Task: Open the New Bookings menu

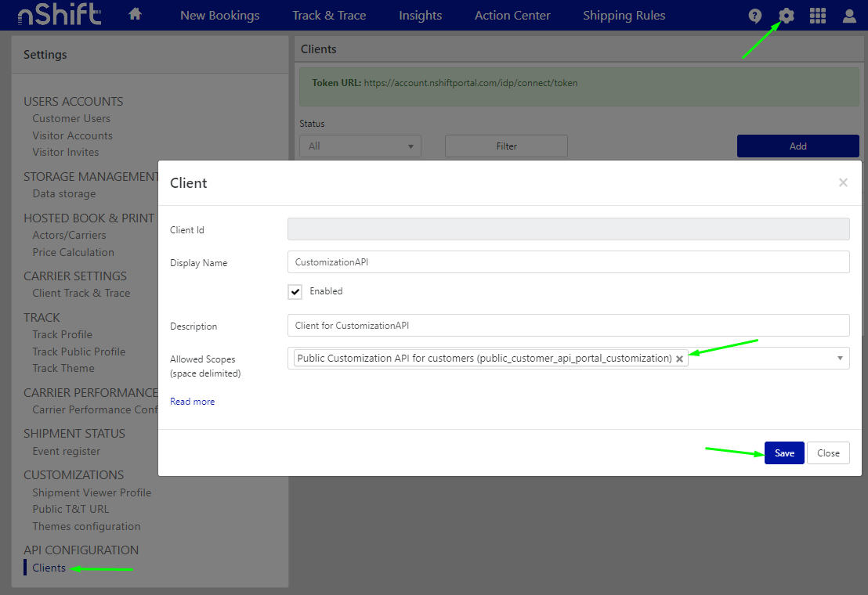Action: (x=219, y=16)
